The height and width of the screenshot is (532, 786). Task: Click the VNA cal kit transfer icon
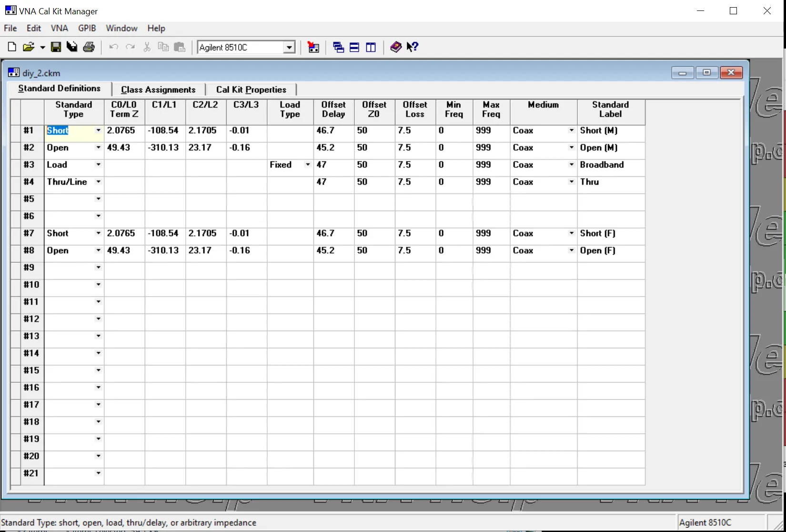point(313,47)
